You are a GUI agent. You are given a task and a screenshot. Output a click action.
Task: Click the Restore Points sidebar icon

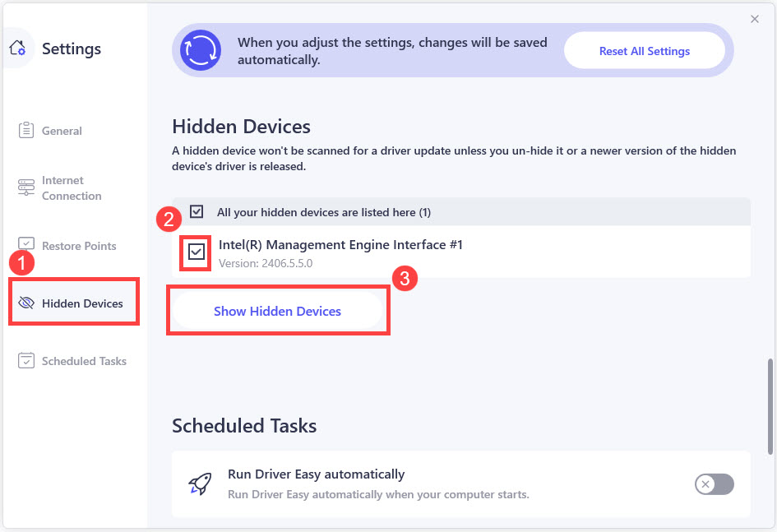pyautogui.click(x=26, y=244)
